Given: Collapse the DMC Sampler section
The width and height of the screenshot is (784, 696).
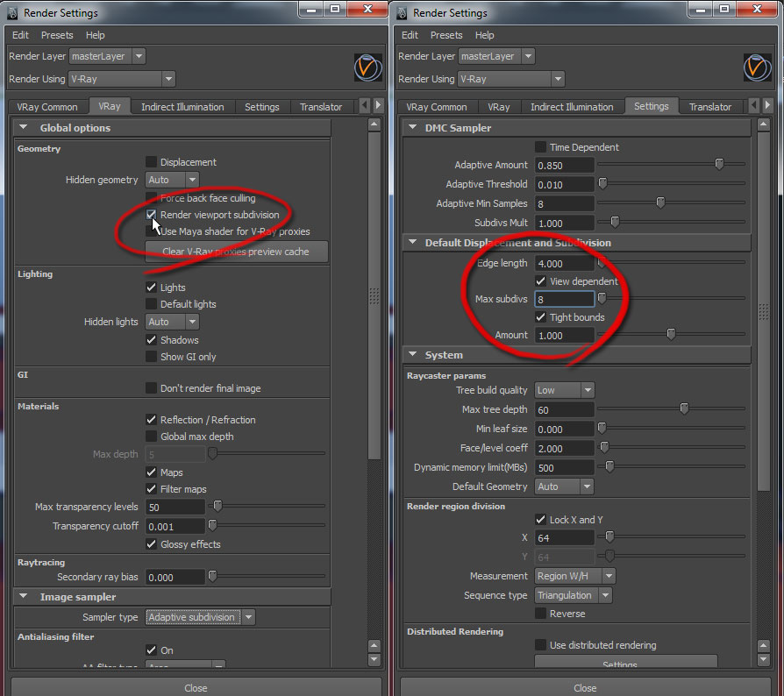Looking at the screenshot, I should coord(412,127).
